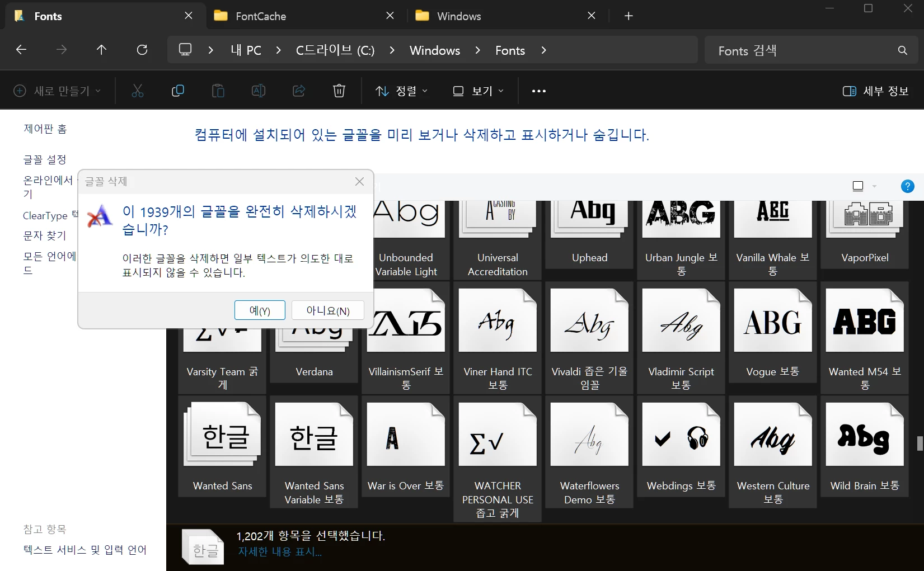This screenshot has width=924, height=571.
Task: Open the blue help question mark
Action: pos(908,186)
